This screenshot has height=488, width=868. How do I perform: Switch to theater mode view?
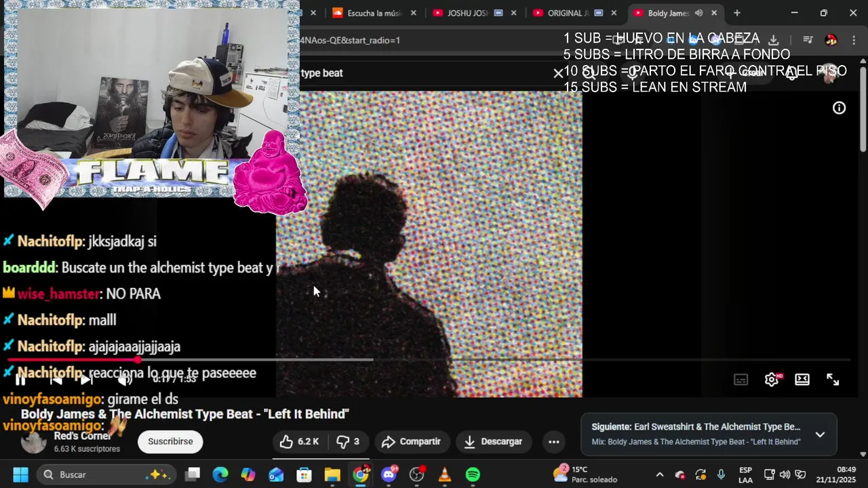(x=802, y=380)
